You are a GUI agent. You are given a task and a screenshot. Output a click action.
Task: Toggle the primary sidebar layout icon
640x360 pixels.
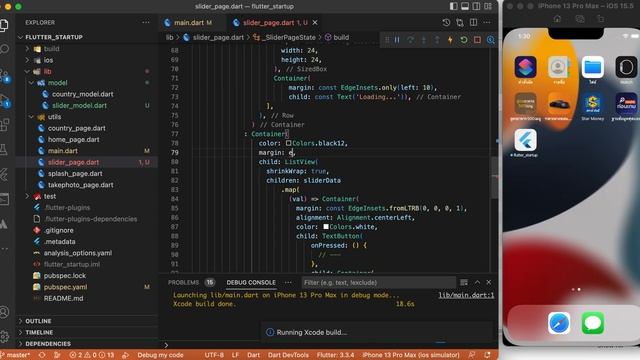click(x=453, y=6)
